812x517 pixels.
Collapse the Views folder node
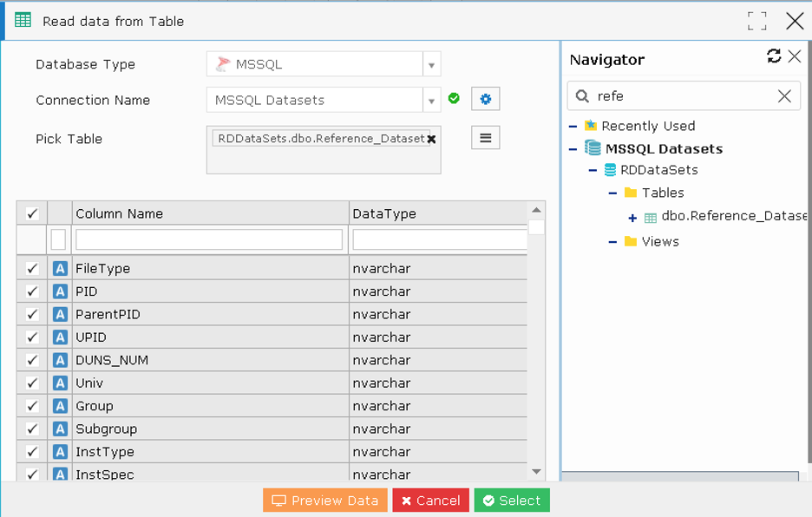click(x=612, y=242)
